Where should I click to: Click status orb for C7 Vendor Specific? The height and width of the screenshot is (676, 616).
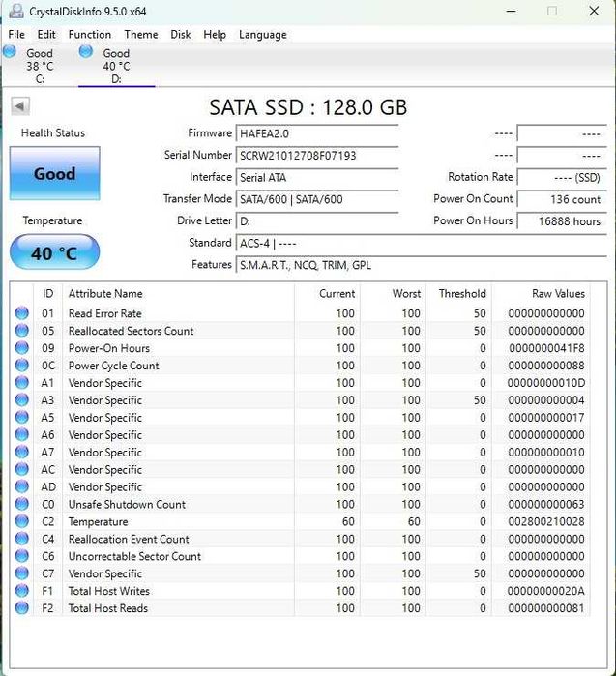click(x=22, y=573)
